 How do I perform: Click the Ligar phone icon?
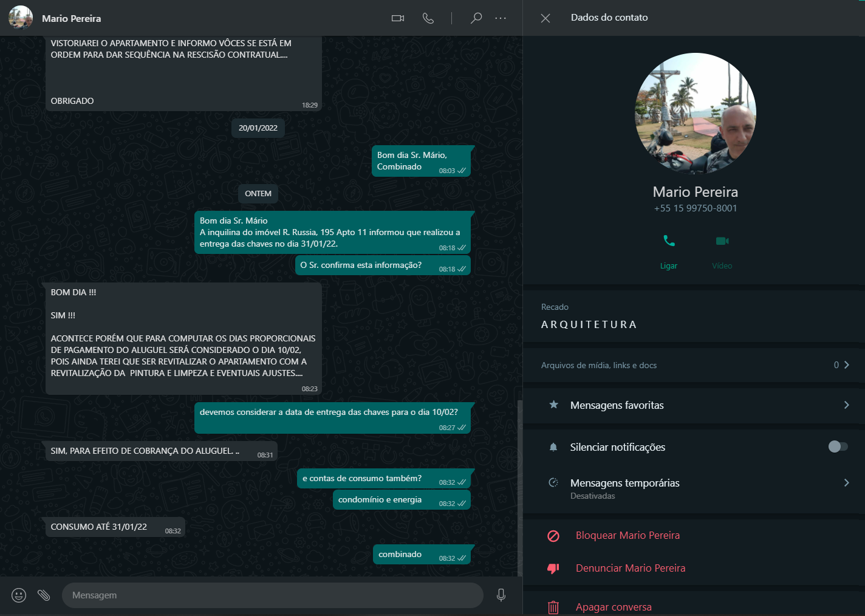point(669,241)
